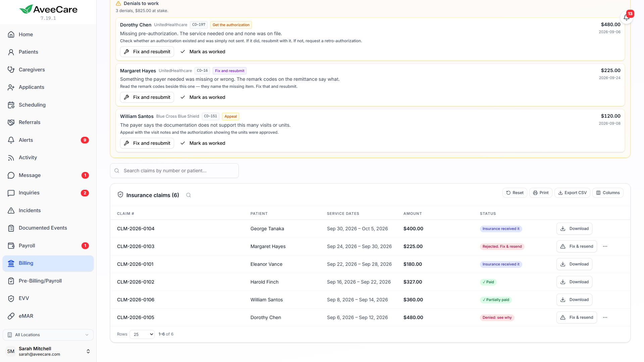Click the search claims input field
The width and height of the screenshot is (644, 362).
click(174, 171)
